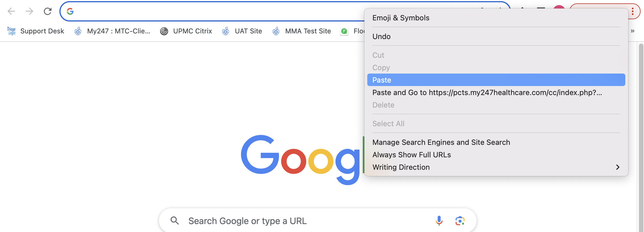This screenshot has width=644, height=232.
Task: Expand the Writing Direction submenu
Action: pos(401,167)
